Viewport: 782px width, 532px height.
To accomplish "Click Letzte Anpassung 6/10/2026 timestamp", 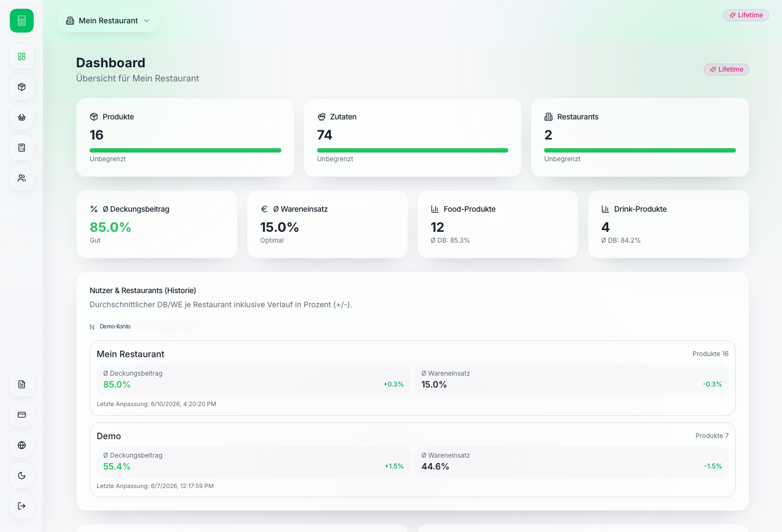I will (156, 404).
